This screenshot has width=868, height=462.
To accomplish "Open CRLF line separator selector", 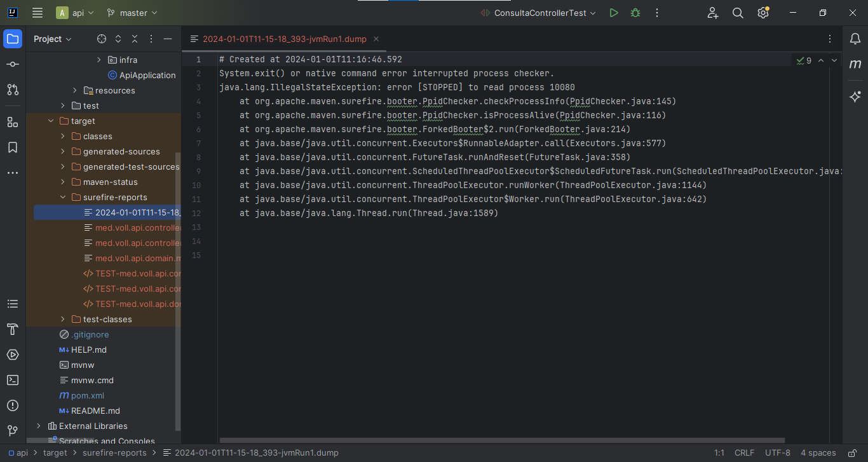I will 744,453.
